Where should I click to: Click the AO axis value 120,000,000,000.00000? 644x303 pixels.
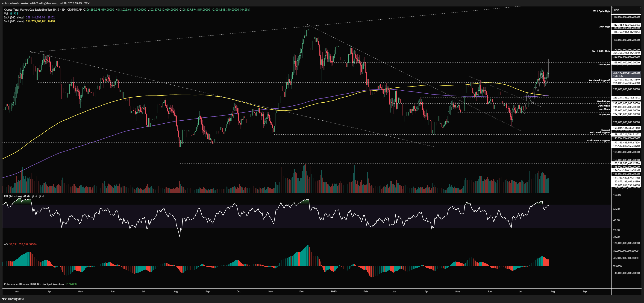626,243
